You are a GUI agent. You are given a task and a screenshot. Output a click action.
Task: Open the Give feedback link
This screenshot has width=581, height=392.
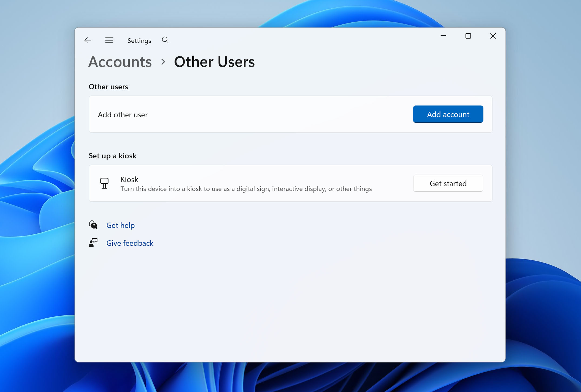[130, 243]
